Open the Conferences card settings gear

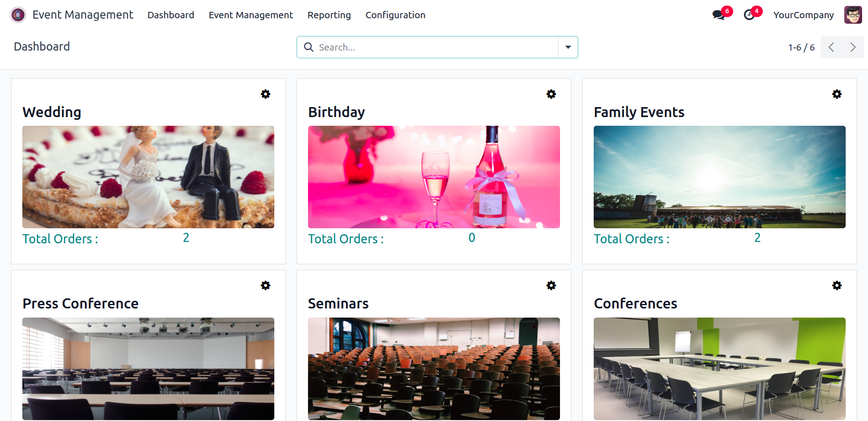point(837,286)
